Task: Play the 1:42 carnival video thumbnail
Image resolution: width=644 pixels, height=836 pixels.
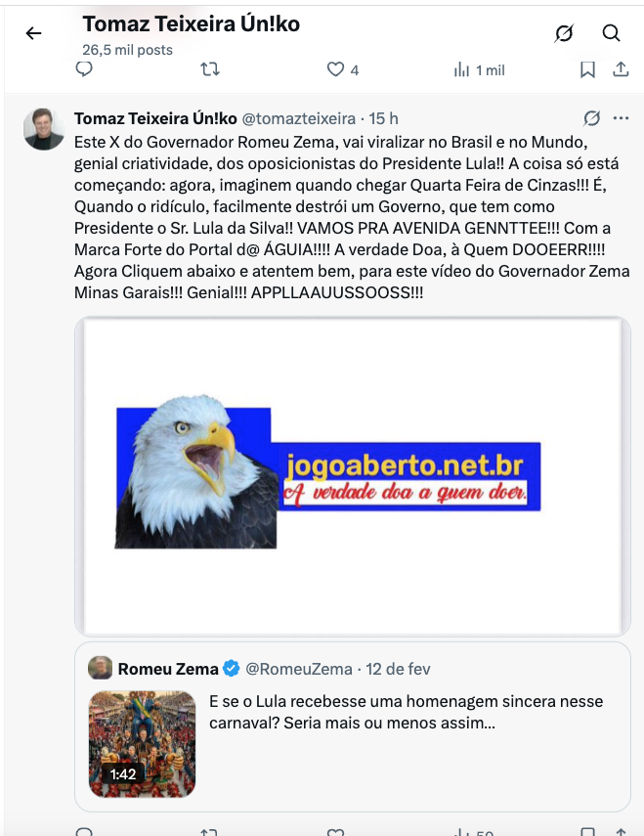Action: point(143,744)
